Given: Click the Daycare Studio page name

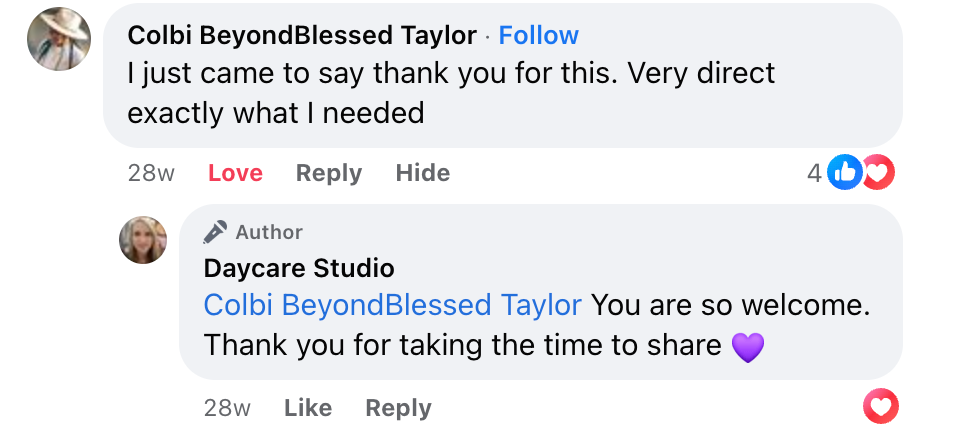Looking at the screenshot, I should click(299, 268).
